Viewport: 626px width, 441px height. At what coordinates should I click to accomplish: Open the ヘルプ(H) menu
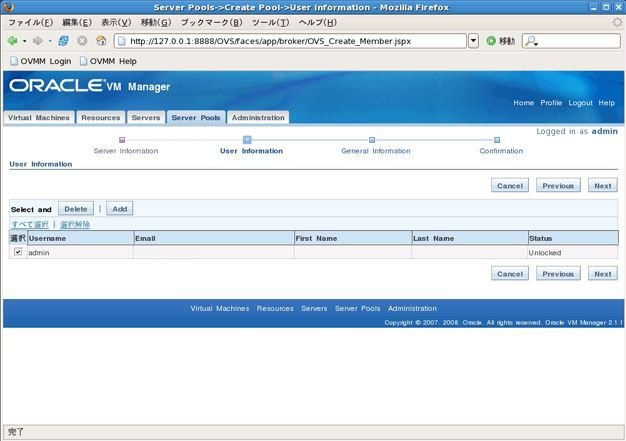(x=317, y=22)
